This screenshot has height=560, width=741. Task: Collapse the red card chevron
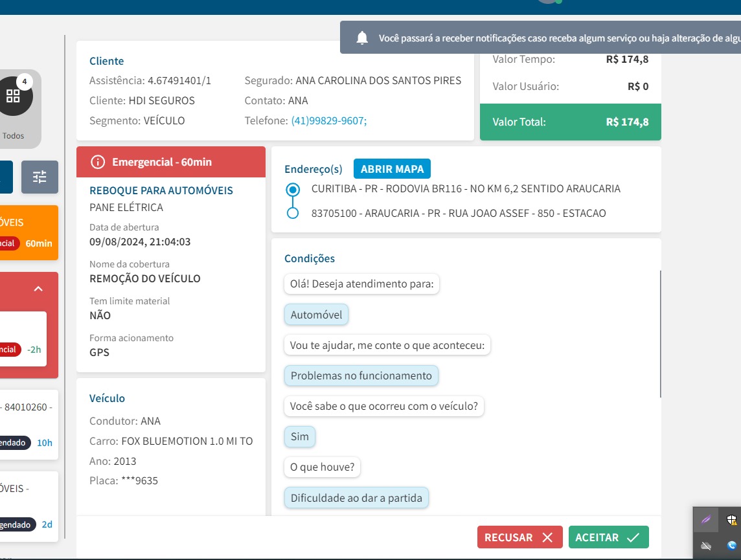38,289
